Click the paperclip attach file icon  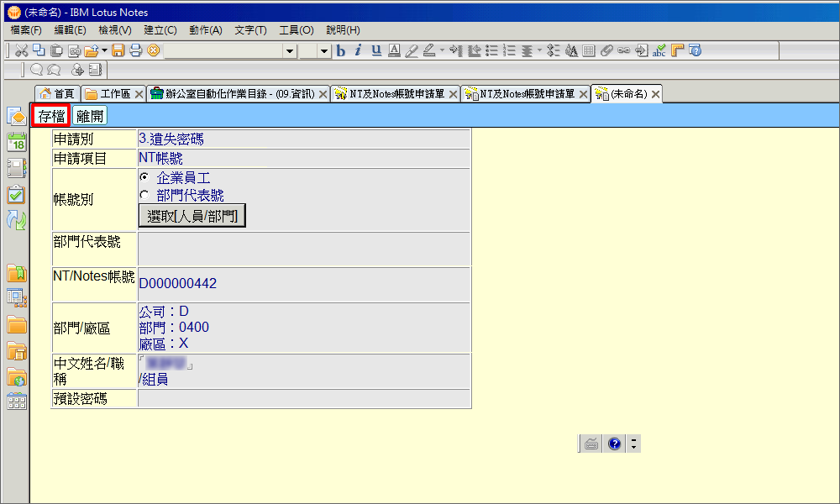pyautogui.click(x=606, y=50)
